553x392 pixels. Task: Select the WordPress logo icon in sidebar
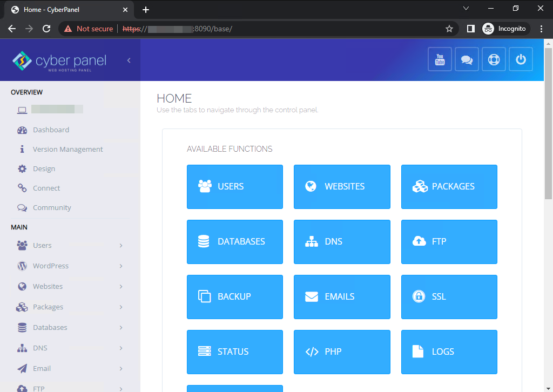coord(22,266)
